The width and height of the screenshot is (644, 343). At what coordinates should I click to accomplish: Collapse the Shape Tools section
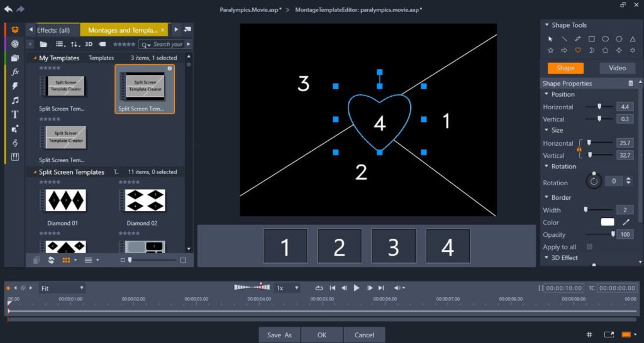pyautogui.click(x=547, y=25)
